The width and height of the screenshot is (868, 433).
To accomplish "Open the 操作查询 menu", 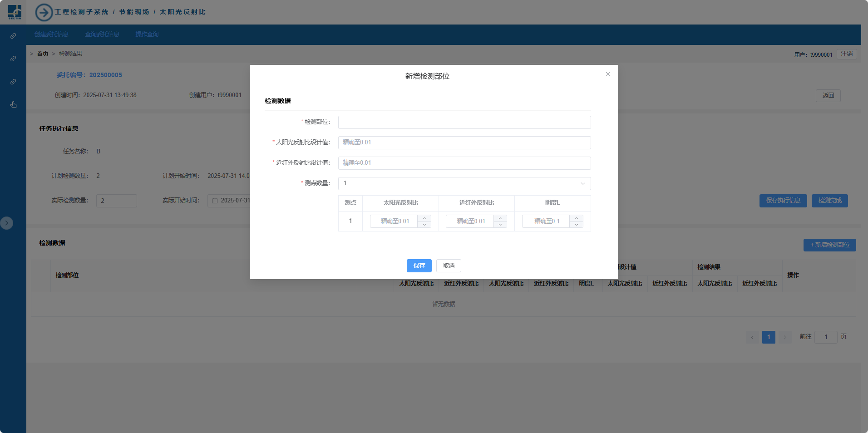I will [x=147, y=34].
